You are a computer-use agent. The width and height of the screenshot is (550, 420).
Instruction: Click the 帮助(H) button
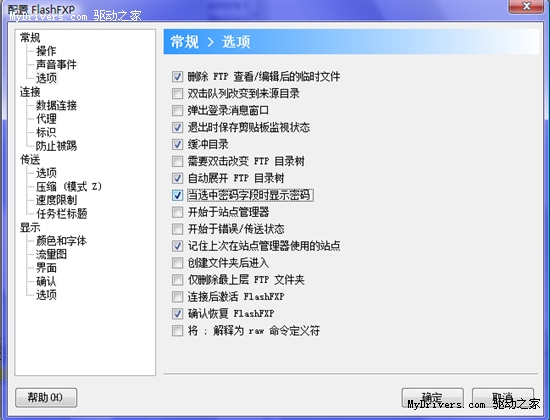(x=46, y=398)
